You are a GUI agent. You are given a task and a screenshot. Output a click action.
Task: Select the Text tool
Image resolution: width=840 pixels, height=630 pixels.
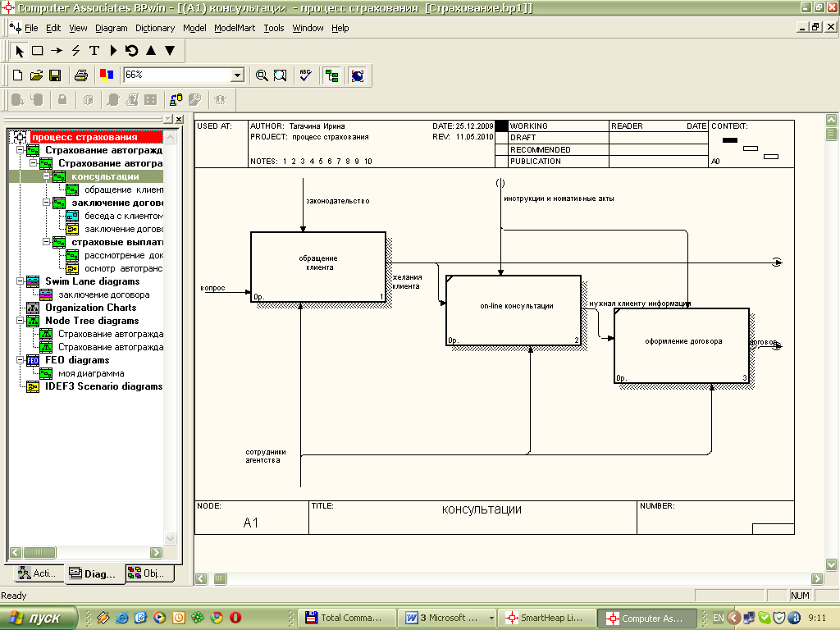click(x=94, y=51)
